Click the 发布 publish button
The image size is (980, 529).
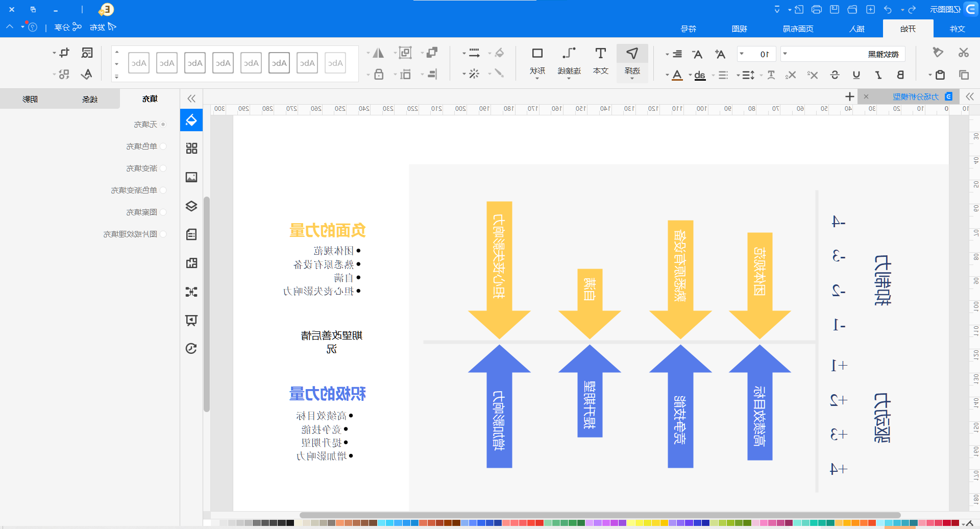click(x=103, y=27)
